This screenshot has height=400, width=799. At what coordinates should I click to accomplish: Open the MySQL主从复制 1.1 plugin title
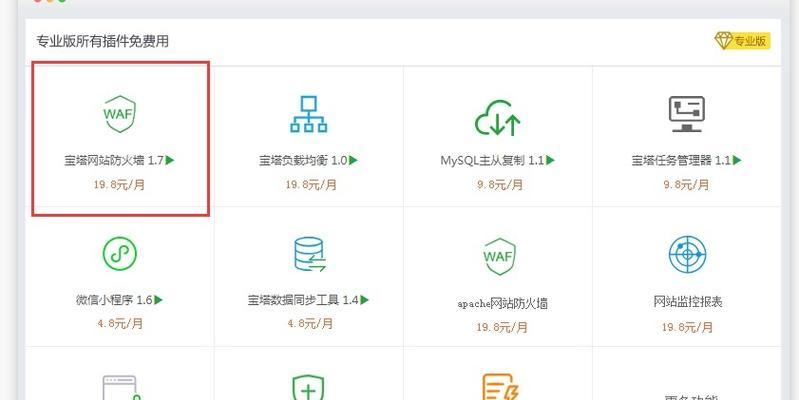[492, 161]
